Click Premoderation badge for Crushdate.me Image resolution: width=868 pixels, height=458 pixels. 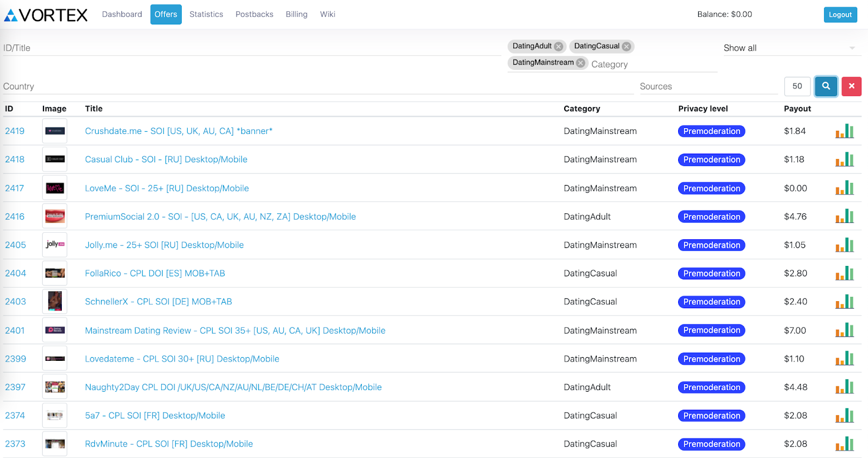click(x=712, y=131)
